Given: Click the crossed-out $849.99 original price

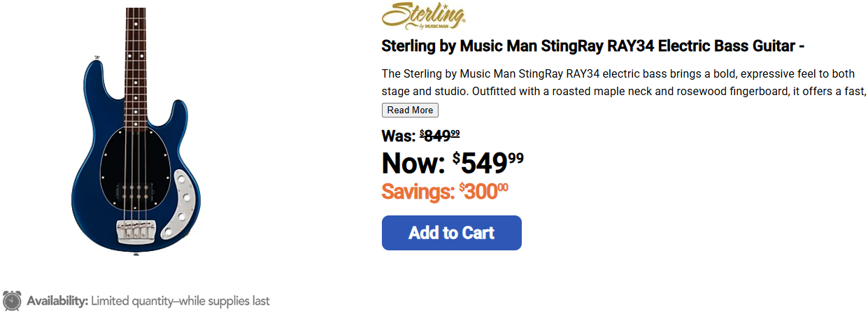Looking at the screenshot, I should pyautogui.click(x=440, y=135).
